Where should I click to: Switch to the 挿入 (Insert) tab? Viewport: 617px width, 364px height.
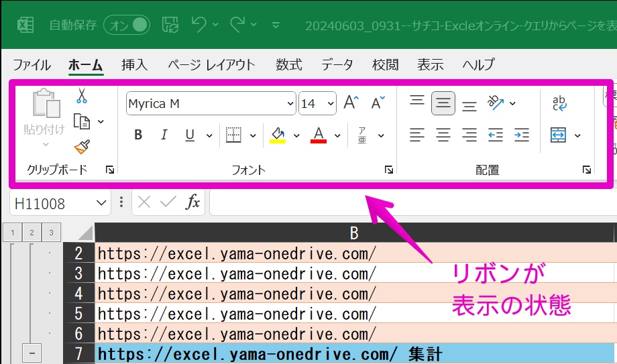click(135, 64)
